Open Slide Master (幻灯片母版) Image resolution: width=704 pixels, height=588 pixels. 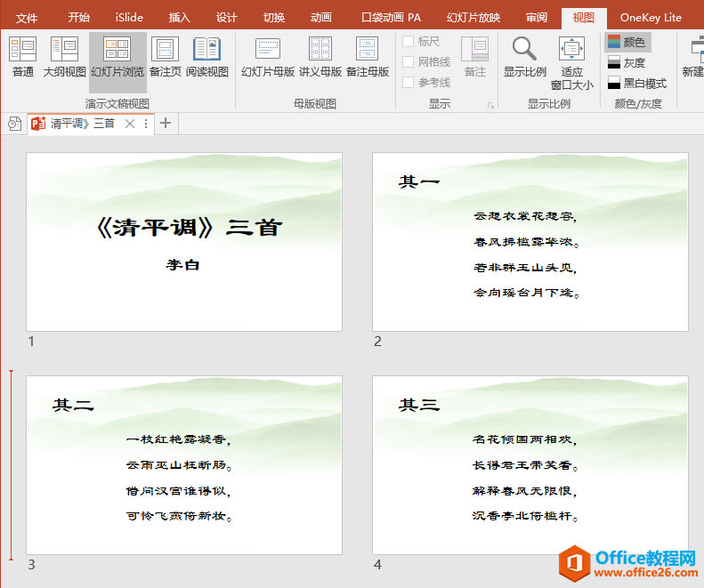268,57
